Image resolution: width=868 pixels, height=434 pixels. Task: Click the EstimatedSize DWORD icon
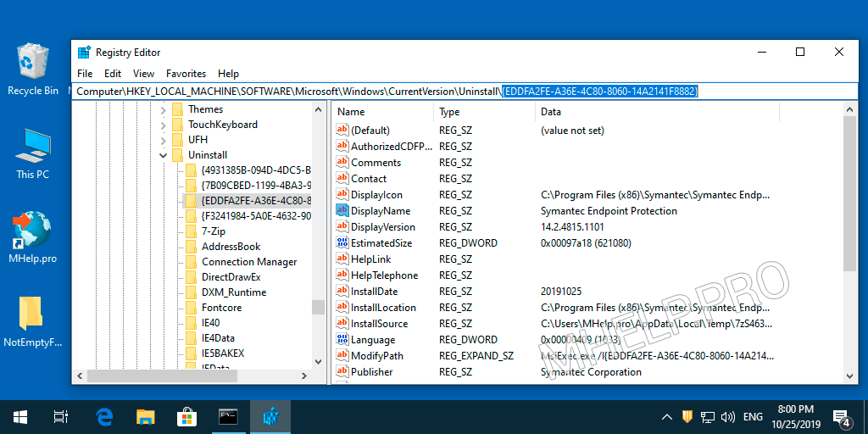tap(342, 243)
